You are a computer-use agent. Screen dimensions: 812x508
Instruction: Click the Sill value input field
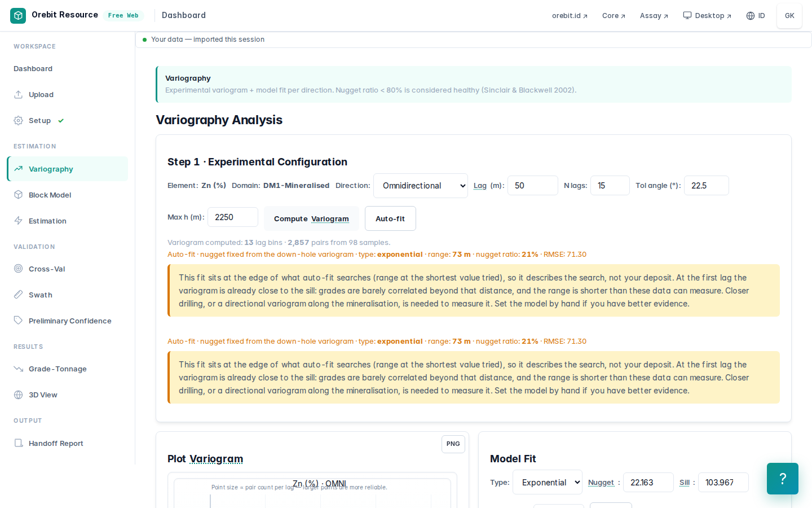coord(723,483)
